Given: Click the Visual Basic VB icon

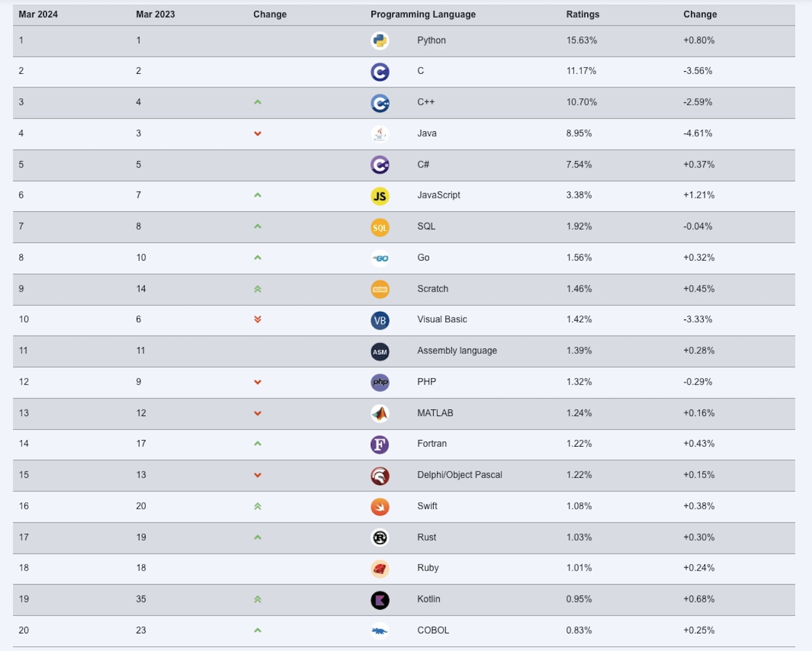Looking at the screenshot, I should click(380, 320).
